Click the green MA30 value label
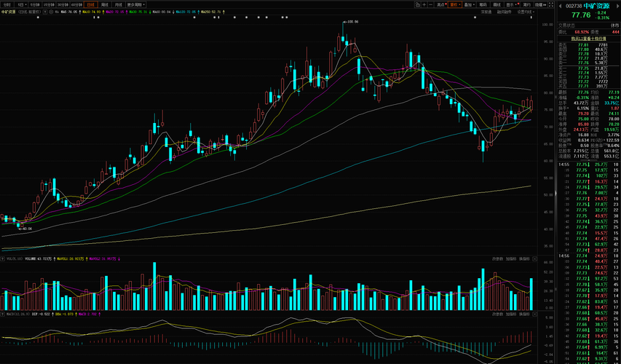Image resolution: width=621 pixels, height=364 pixels. [138, 12]
